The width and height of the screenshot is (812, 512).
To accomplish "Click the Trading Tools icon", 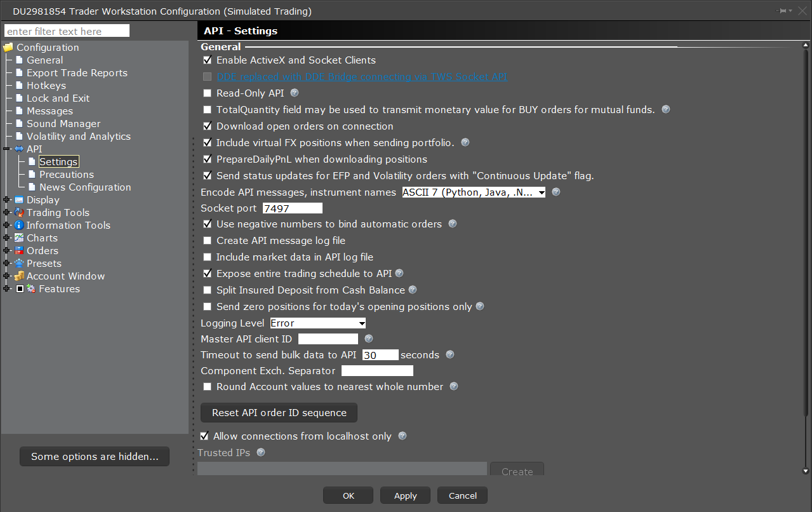I will 19,213.
